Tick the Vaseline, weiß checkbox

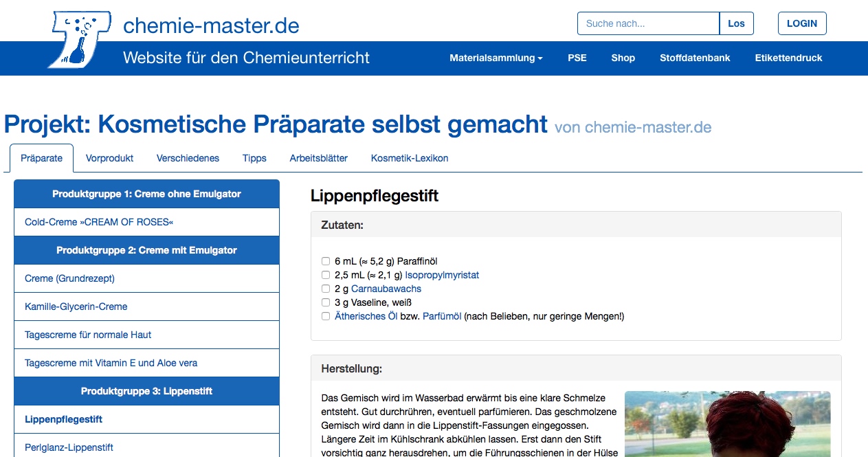[x=326, y=302]
